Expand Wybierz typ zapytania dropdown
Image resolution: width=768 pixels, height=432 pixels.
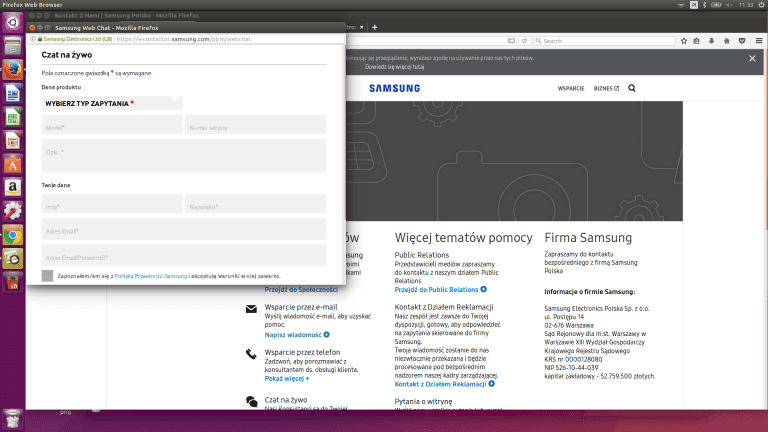pyautogui.click(x=112, y=103)
